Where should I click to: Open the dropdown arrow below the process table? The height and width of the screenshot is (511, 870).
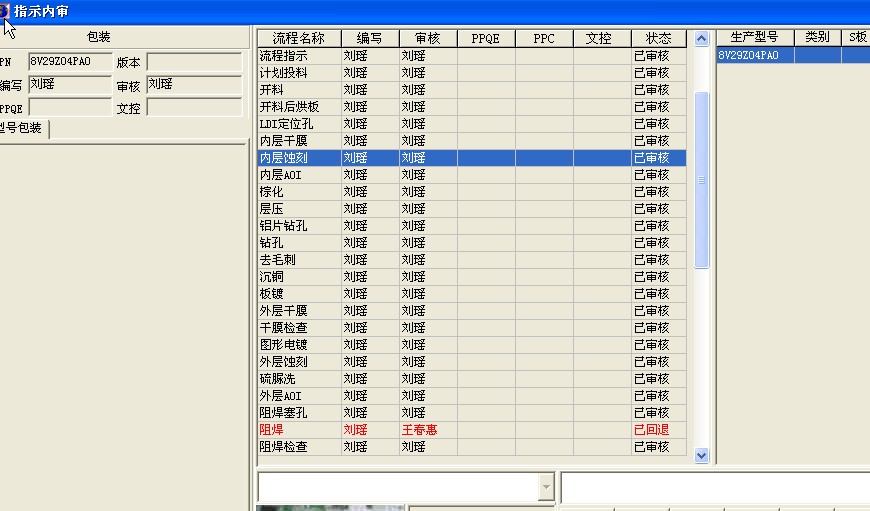(546, 487)
